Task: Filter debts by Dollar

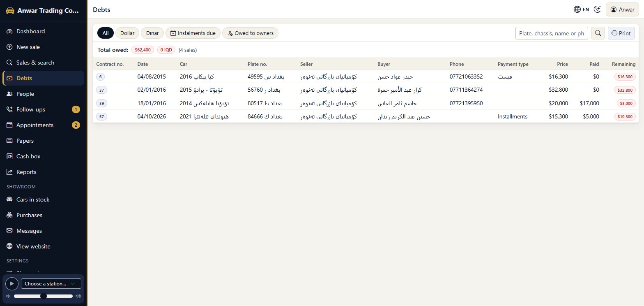Action: pyautogui.click(x=127, y=33)
